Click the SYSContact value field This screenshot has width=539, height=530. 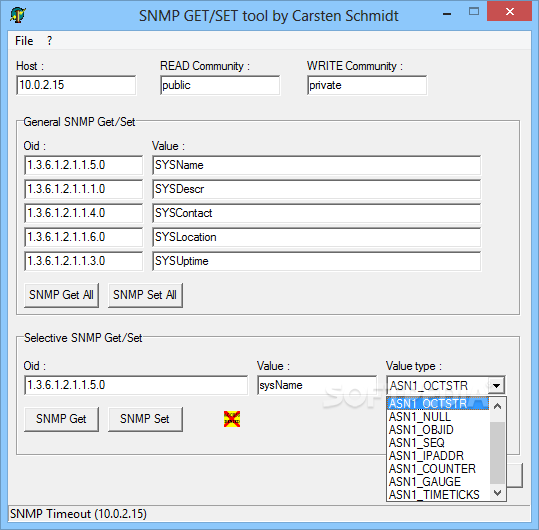click(x=317, y=213)
